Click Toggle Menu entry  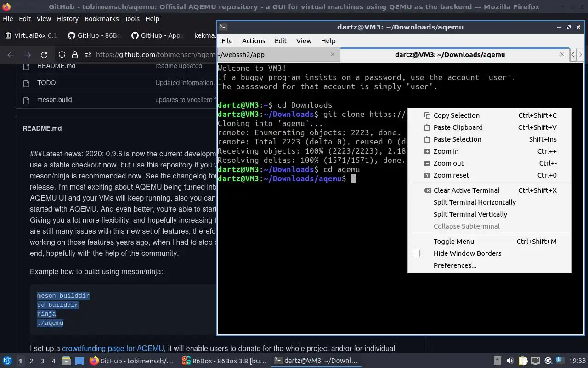click(490, 241)
